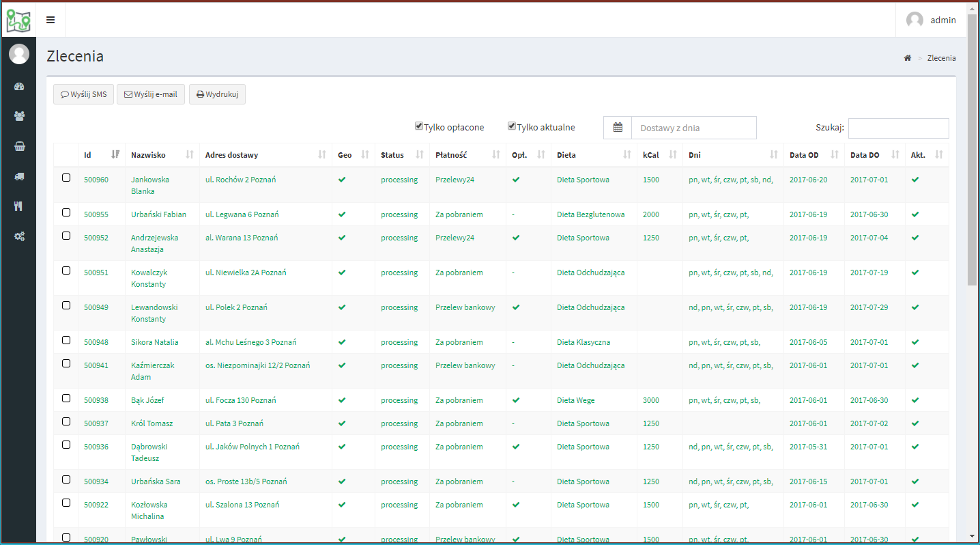Select row checkbox for order 500951
The width and height of the screenshot is (980, 545).
(x=66, y=270)
